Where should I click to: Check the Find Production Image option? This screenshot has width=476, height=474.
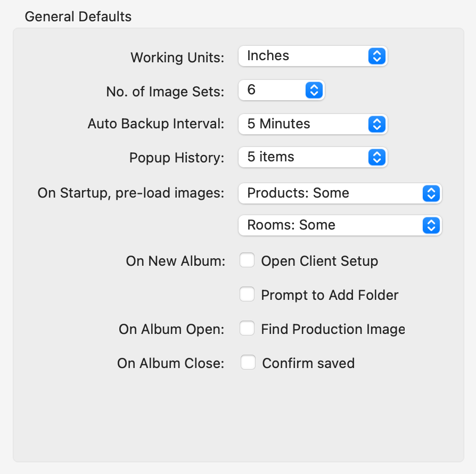pos(247,329)
